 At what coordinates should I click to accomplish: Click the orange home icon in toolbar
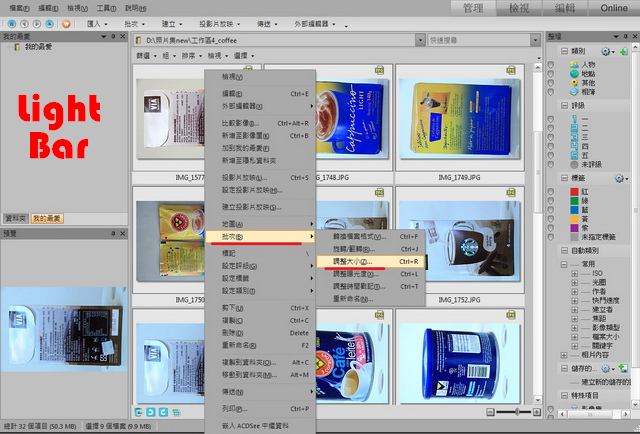pyautogui.click(x=67, y=21)
